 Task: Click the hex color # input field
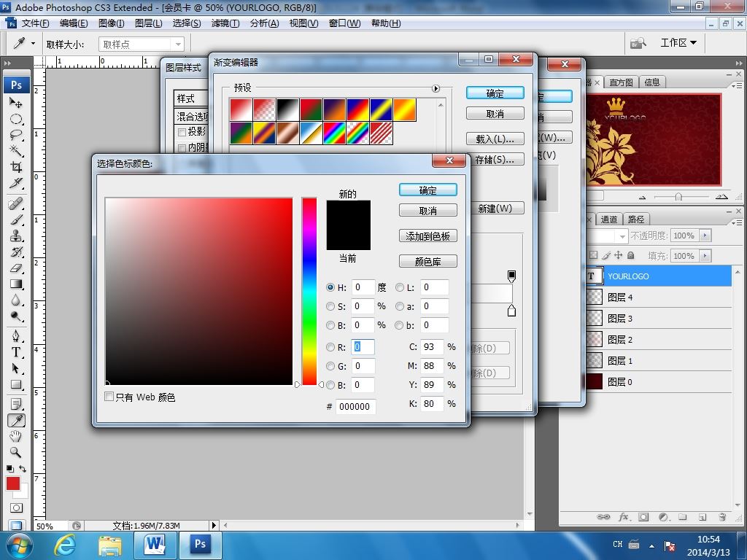click(x=355, y=406)
